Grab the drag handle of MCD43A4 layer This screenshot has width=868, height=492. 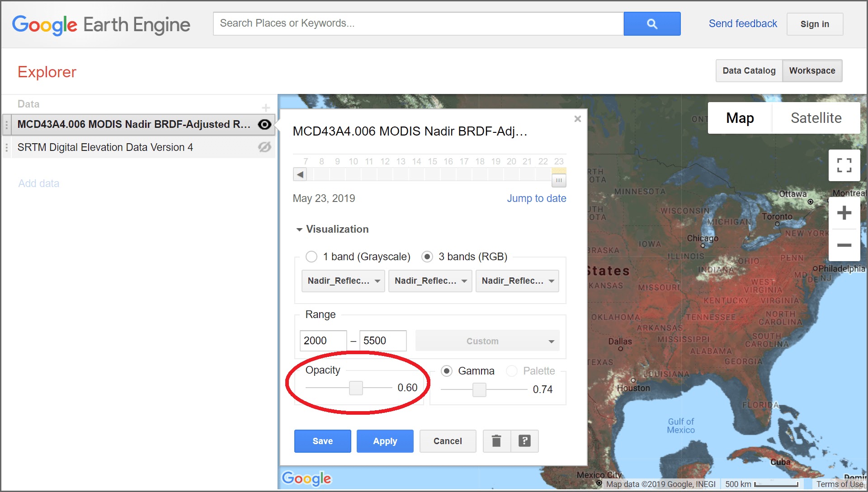(6, 125)
